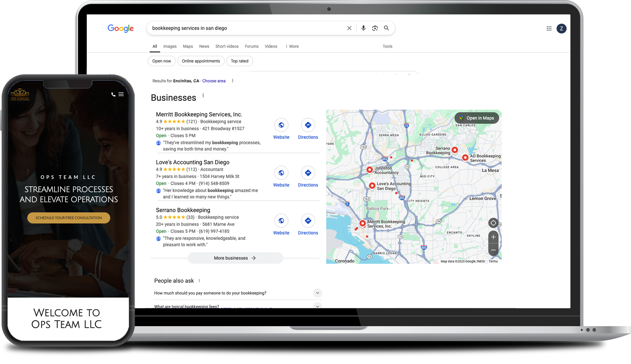The height and width of the screenshot is (364, 631).
Task: Switch to the Maps tab
Action: coord(188,46)
